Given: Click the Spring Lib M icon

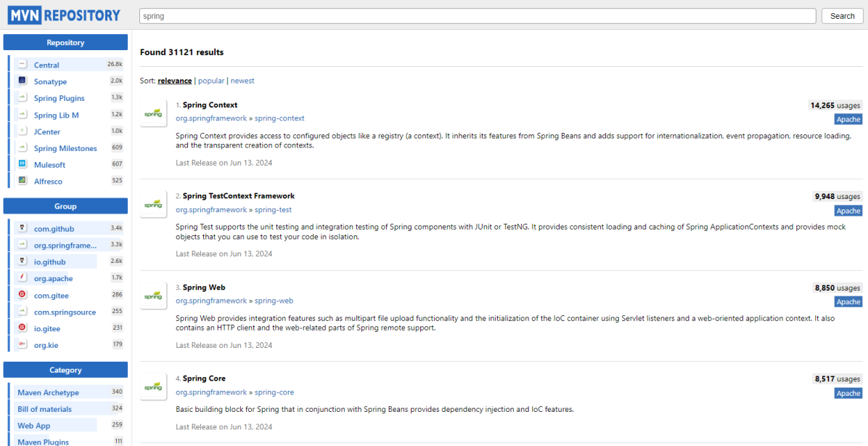Looking at the screenshot, I should [x=22, y=115].
